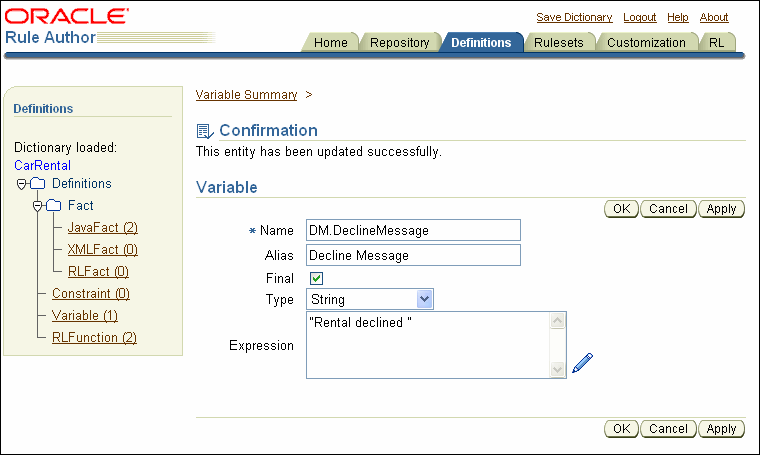The width and height of the screenshot is (760, 455).
Task: Click the Fact folder icon in tree
Action: click(x=54, y=205)
